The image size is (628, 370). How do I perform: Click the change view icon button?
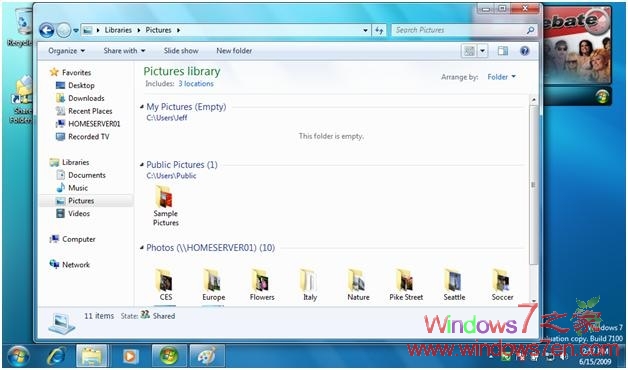pos(469,51)
